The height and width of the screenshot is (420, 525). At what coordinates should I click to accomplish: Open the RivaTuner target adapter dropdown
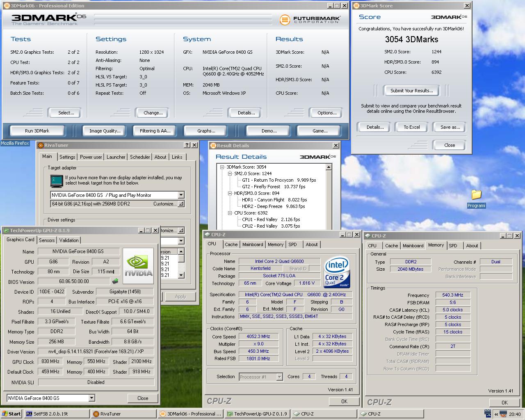(x=181, y=195)
